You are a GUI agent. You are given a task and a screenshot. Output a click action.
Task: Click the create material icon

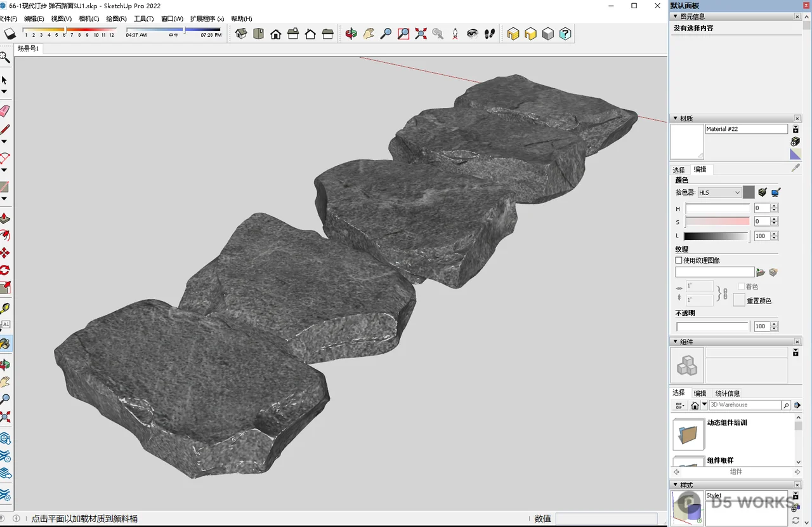(796, 142)
